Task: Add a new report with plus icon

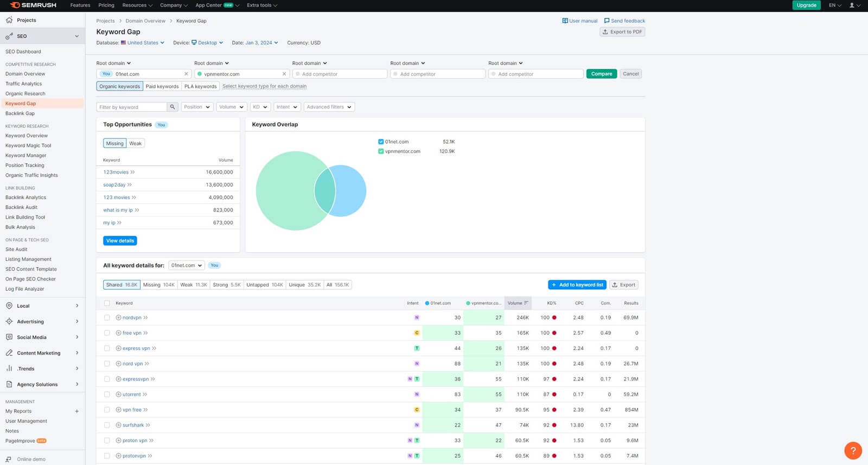Action: (x=76, y=411)
